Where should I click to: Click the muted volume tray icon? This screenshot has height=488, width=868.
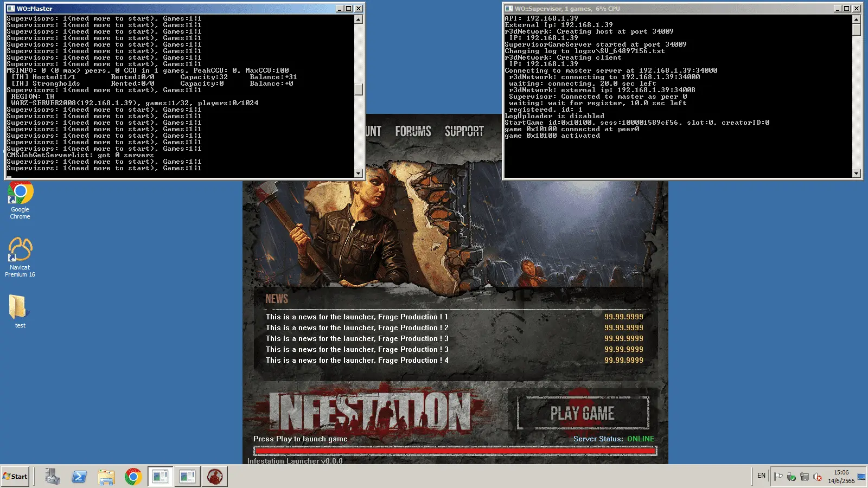tap(818, 477)
